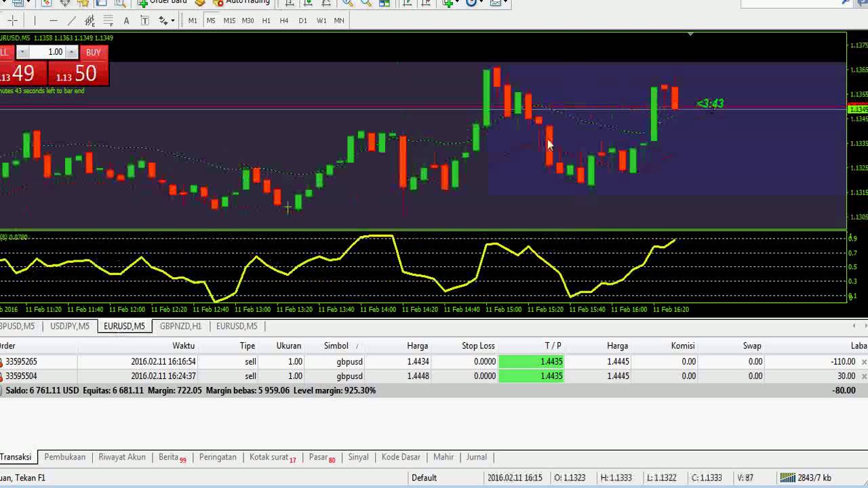The height and width of the screenshot is (488, 868).
Task: Increase lot volume with up arrow
Action: (x=71, y=52)
